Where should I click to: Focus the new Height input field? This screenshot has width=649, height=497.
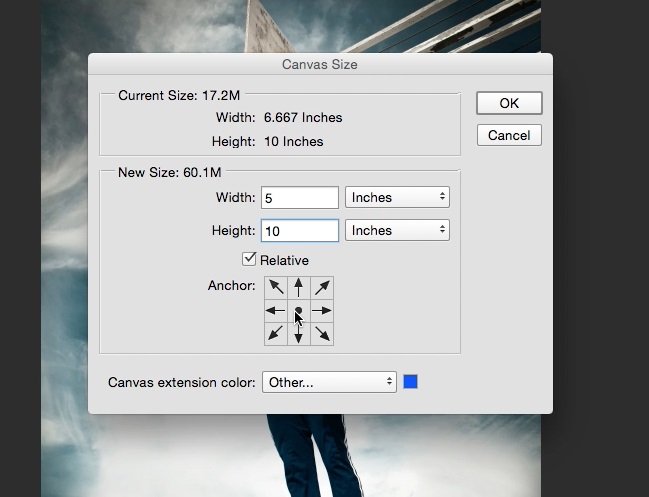(x=300, y=231)
